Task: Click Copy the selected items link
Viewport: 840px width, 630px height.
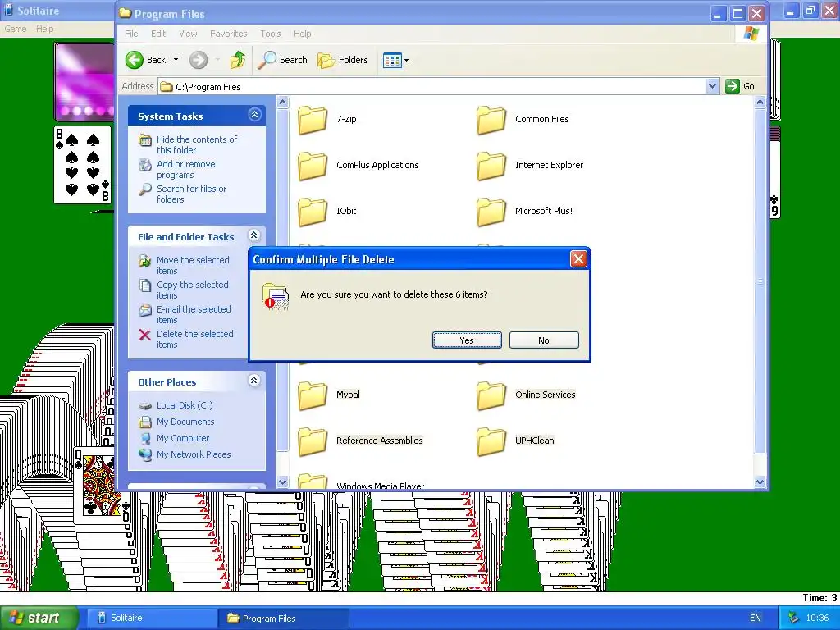Action: pyautogui.click(x=192, y=290)
